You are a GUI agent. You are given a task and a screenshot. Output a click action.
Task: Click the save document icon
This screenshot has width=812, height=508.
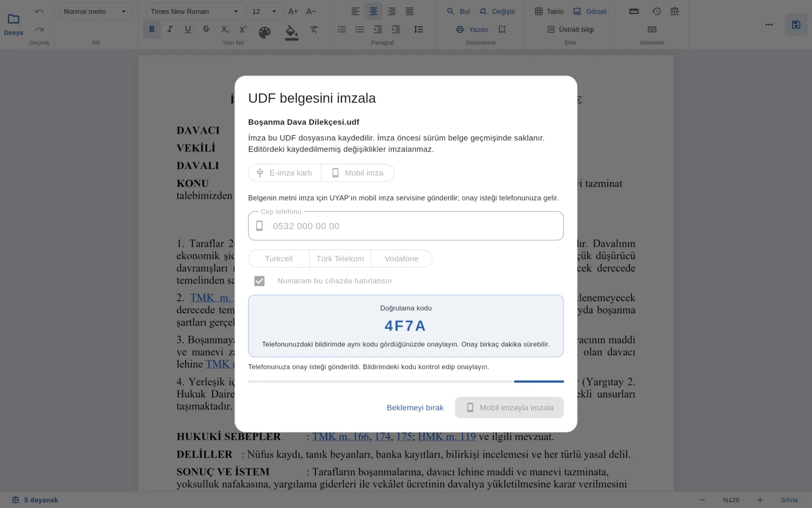click(796, 24)
